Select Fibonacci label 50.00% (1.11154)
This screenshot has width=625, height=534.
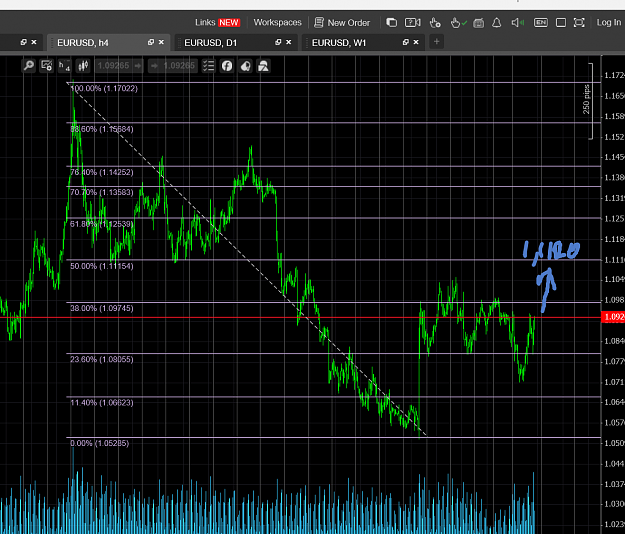102,266
